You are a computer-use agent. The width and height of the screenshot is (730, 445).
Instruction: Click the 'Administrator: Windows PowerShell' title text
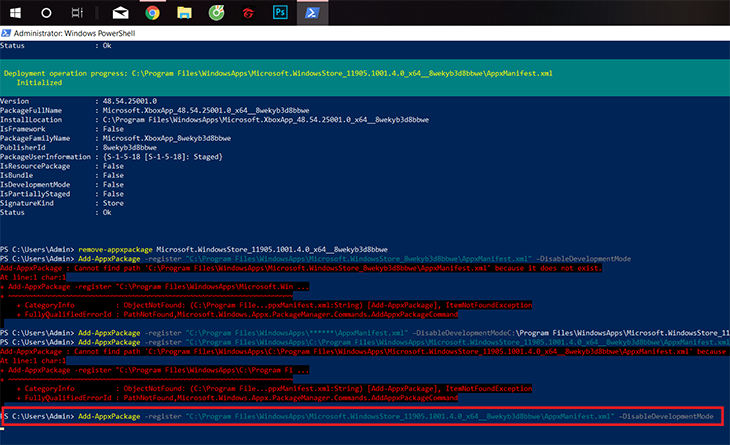(x=74, y=33)
